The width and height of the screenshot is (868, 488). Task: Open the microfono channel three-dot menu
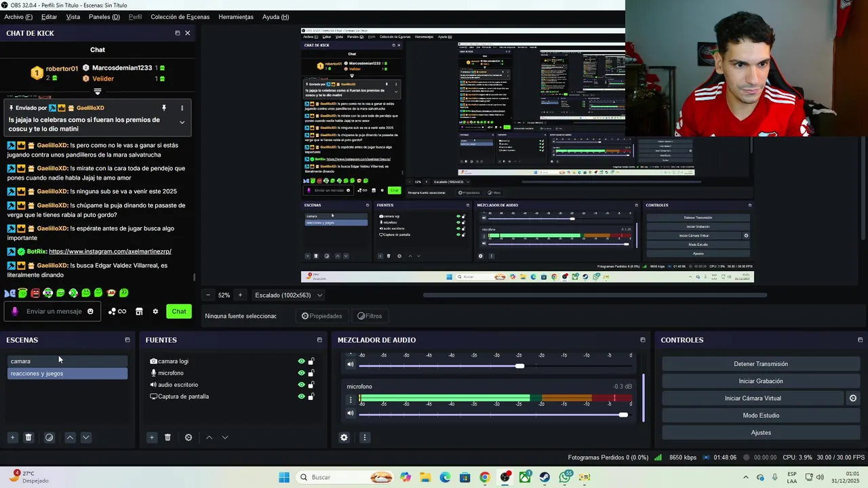pos(351,399)
